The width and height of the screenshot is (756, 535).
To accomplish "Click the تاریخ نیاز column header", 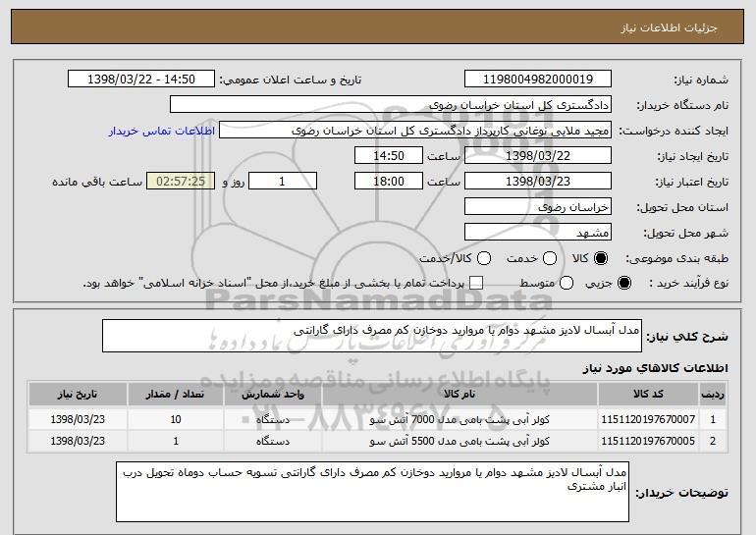I will tap(78, 395).
